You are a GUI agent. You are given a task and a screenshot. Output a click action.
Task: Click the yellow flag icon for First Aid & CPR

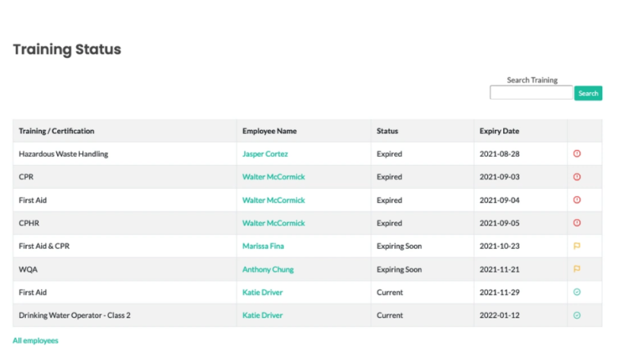click(577, 246)
